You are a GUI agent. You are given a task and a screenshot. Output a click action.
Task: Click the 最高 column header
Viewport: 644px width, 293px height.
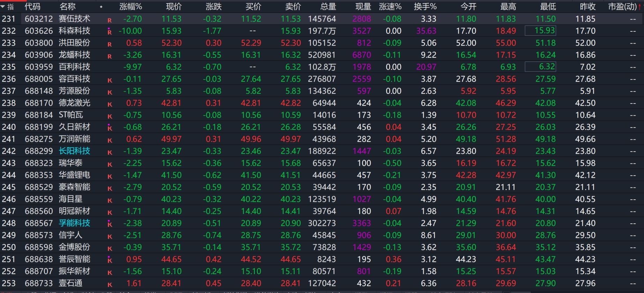[508, 7]
